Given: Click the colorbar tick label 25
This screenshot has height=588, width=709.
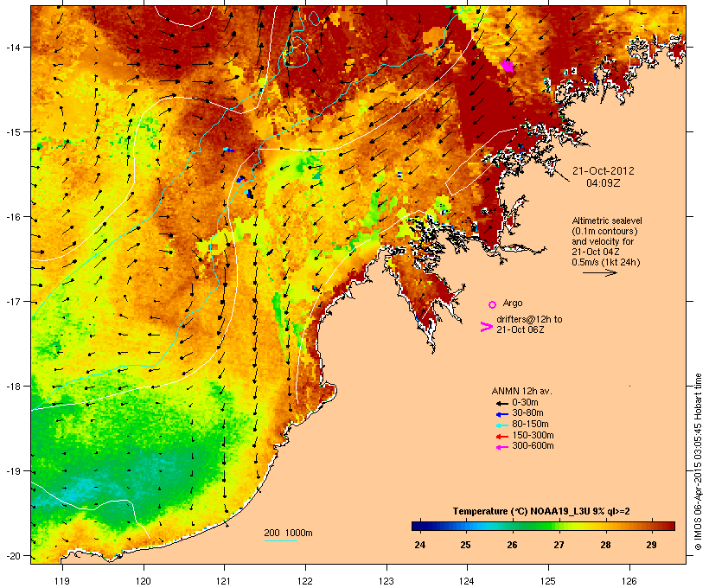Looking at the screenshot, I should click(466, 545).
